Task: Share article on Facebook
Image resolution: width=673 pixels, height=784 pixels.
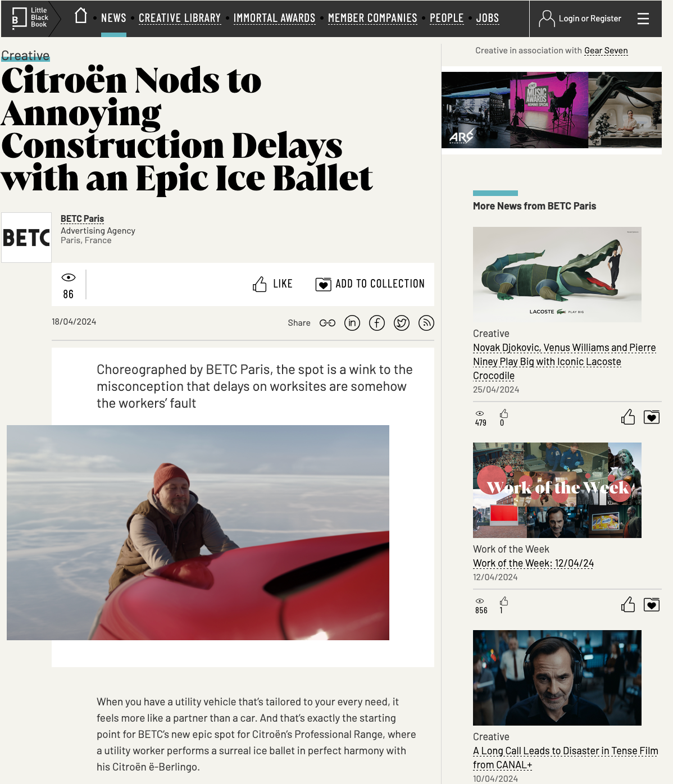Action: coord(377,323)
